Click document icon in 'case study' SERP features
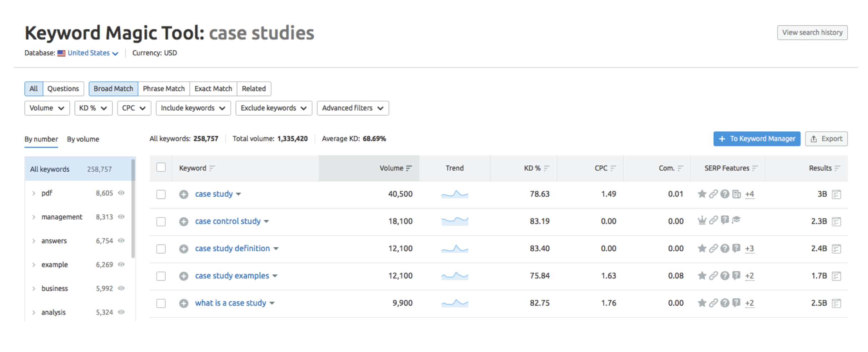The height and width of the screenshot is (352, 868). [736, 194]
